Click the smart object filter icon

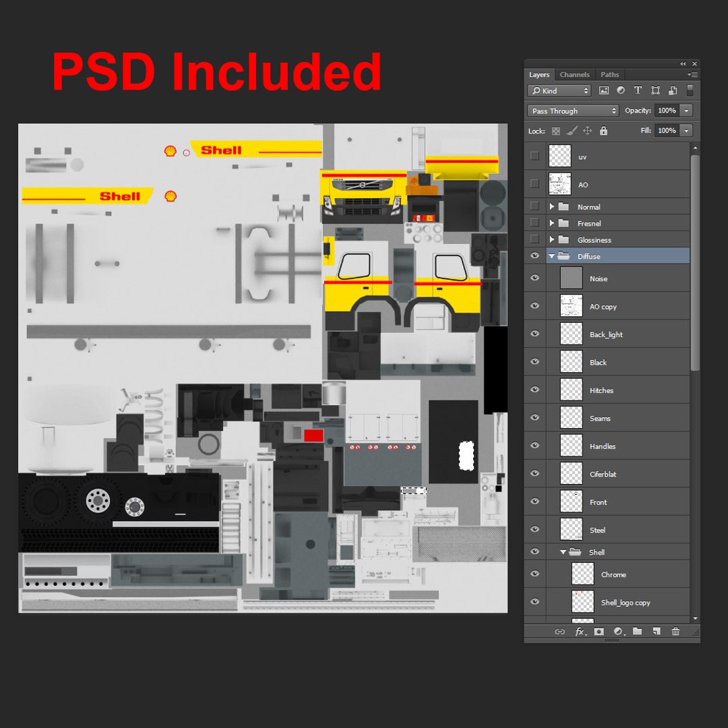click(673, 90)
